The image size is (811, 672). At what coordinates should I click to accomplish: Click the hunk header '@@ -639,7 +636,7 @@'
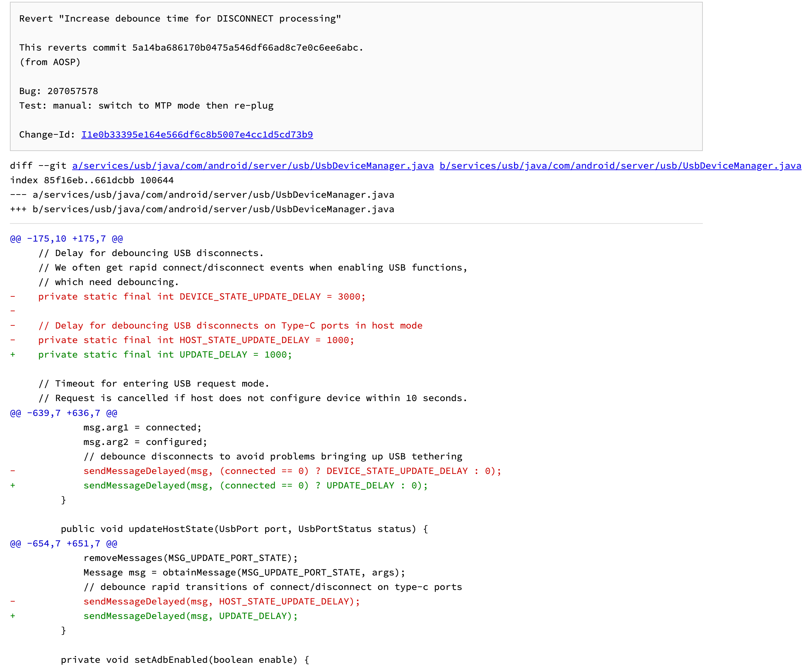click(64, 413)
